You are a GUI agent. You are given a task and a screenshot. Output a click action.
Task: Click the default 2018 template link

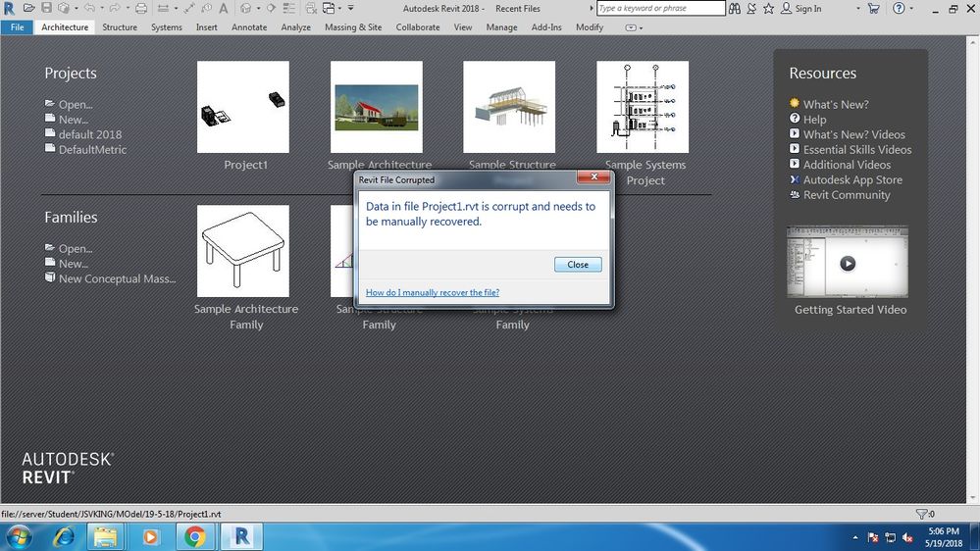tap(90, 134)
